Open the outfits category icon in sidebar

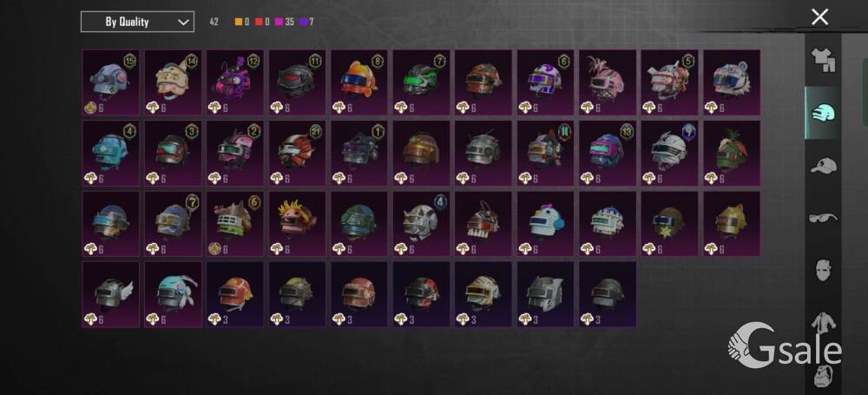coord(823,60)
